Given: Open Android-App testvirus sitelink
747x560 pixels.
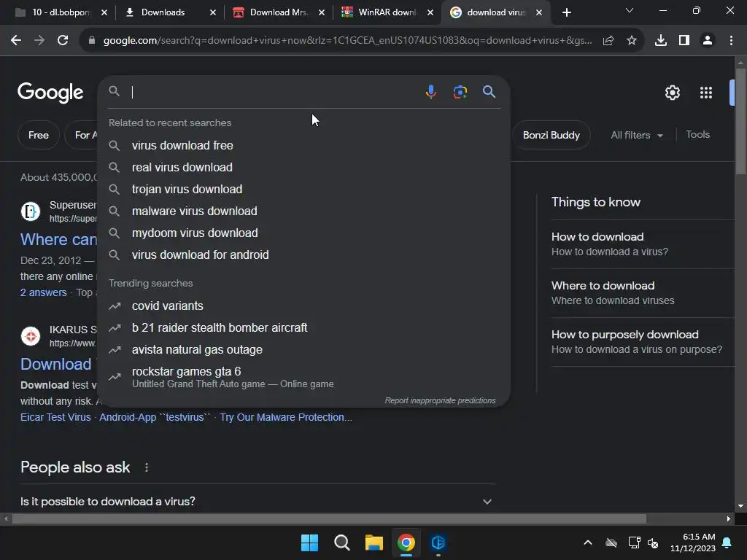Looking at the screenshot, I should [155, 417].
